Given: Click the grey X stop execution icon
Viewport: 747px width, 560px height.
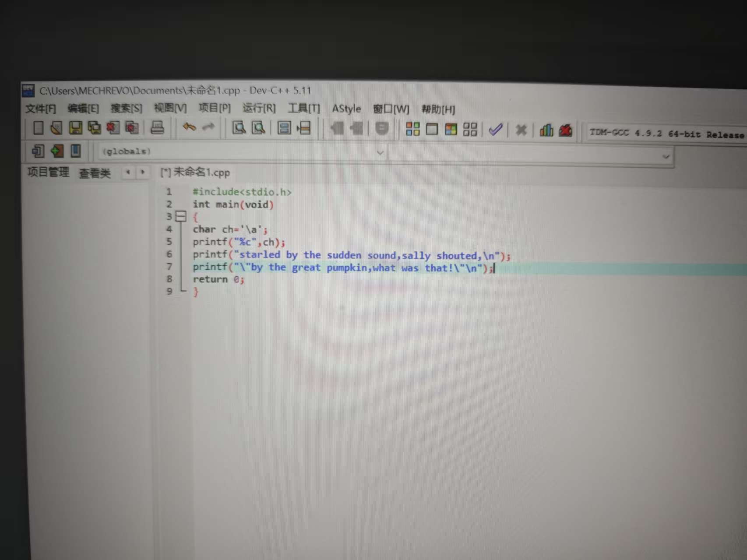Looking at the screenshot, I should pyautogui.click(x=521, y=130).
